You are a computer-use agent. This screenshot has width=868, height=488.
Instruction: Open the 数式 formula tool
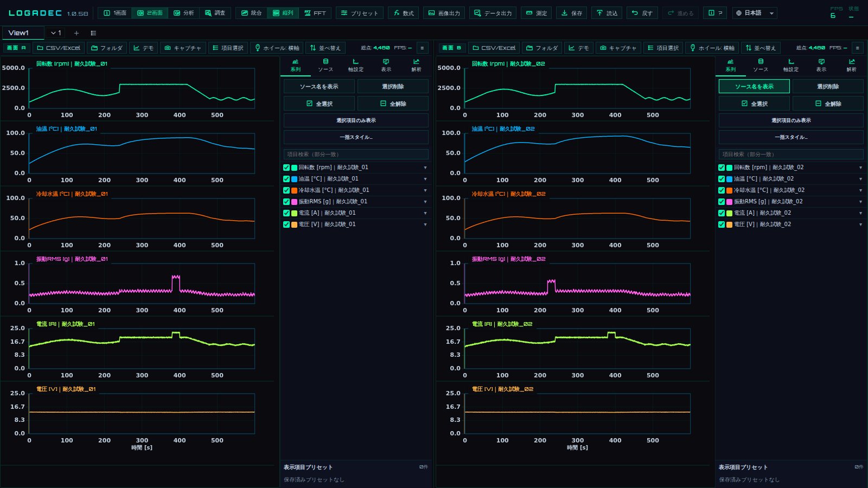[x=404, y=13]
